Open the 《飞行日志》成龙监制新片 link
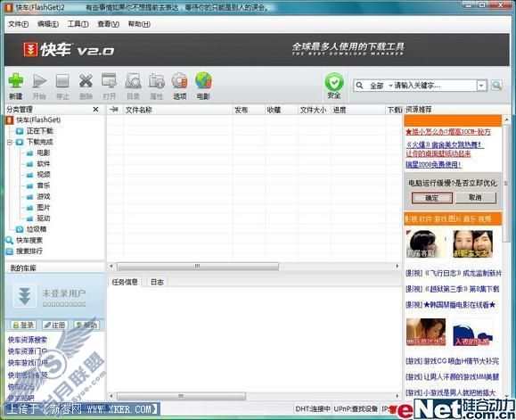 [453, 273]
